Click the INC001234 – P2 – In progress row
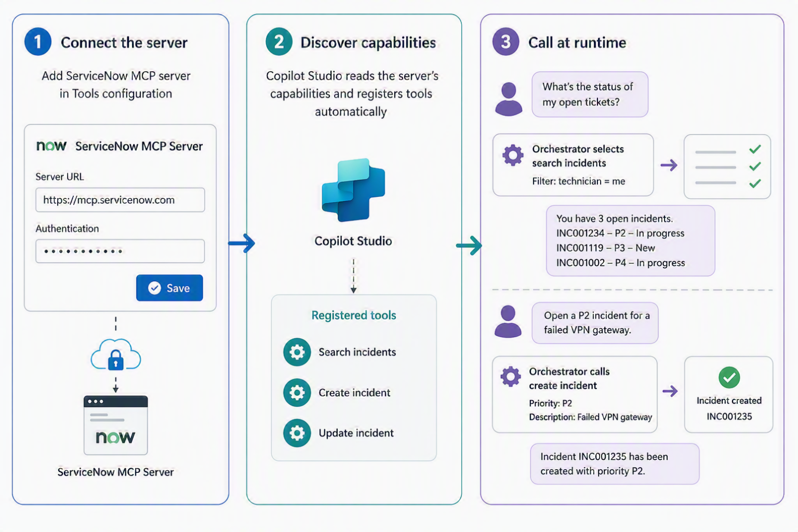This screenshot has height=532, width=798. (x=620, y=233)
